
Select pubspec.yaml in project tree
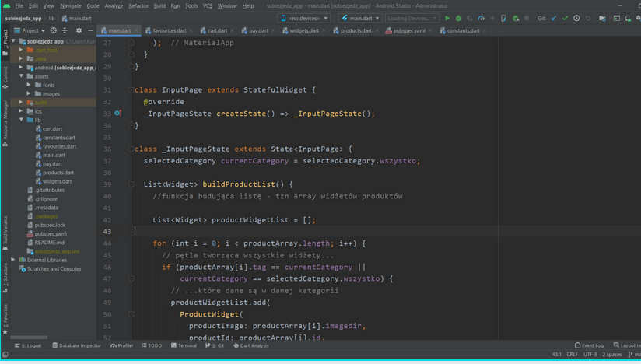[50, 233]
